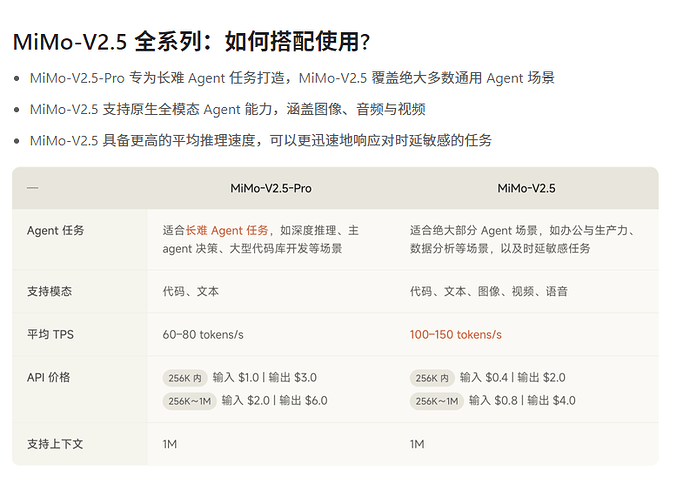Click the "1M" context value under MiMo-V2.5-Pro
This screenshot has height=477, width=690.
tap(170, 444)
